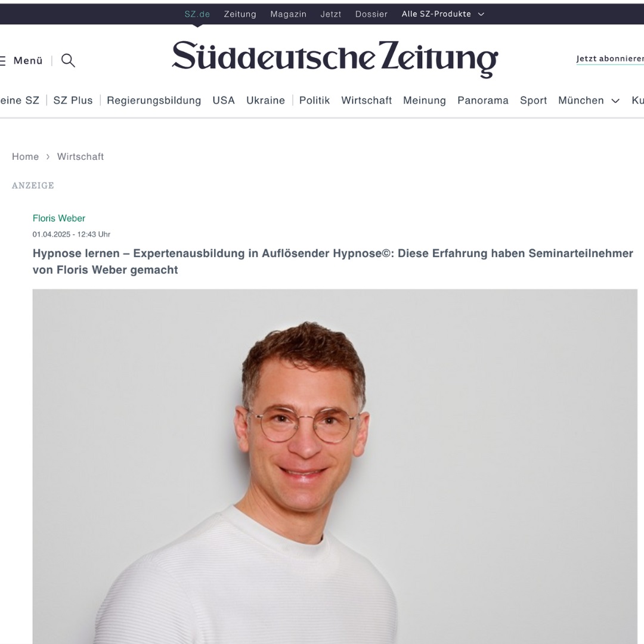The width and height of the screenshot is (644, 644).
Task: Select Wirtschaft in the main navigation
Action: (x=366, y=100)
